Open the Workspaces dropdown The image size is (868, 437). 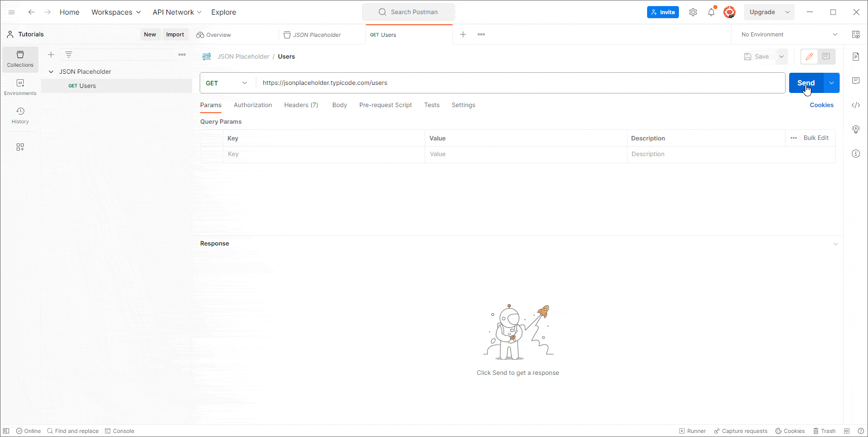point(116,12)
